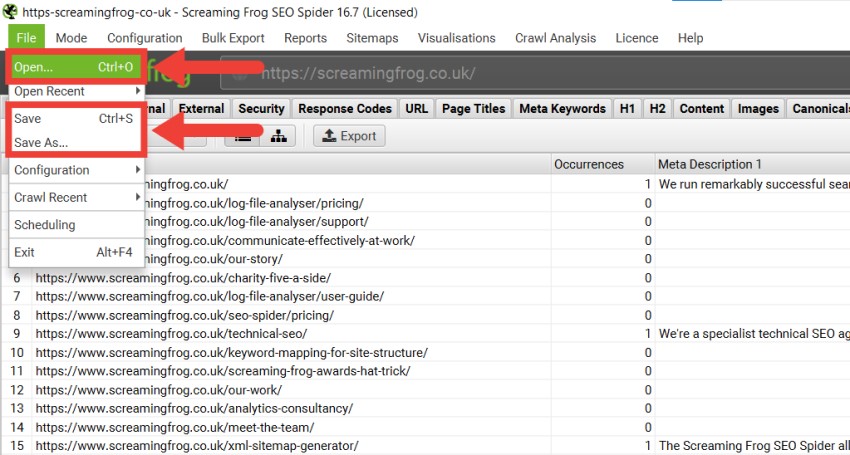Switch to the URL tab
The width and height of the screenshot is (850, 455).
coord(416,108)
